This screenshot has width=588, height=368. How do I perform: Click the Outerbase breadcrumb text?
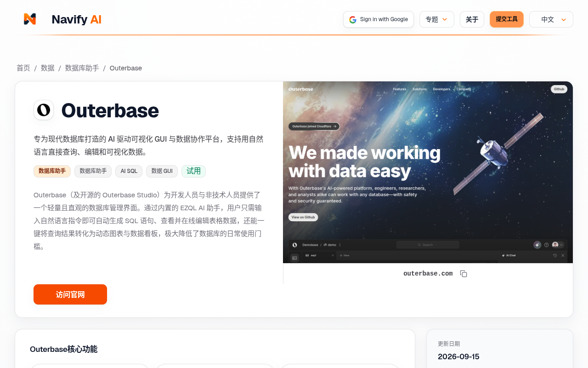point(126,68)
